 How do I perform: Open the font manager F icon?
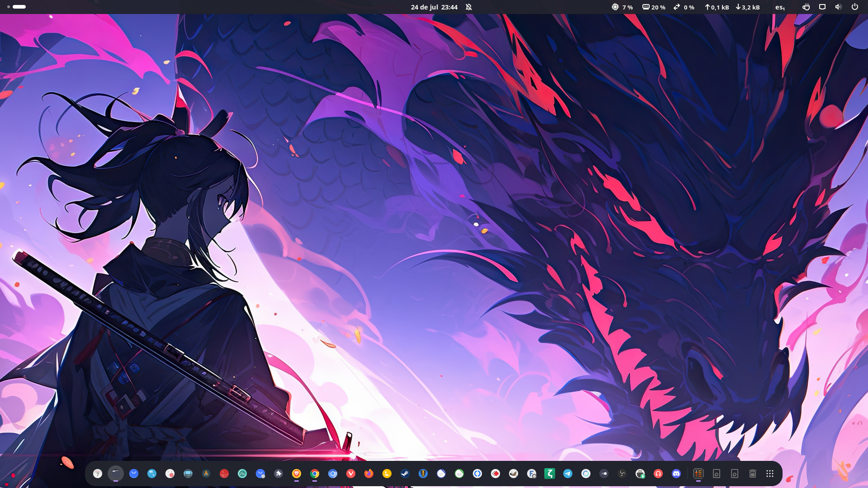532,474
